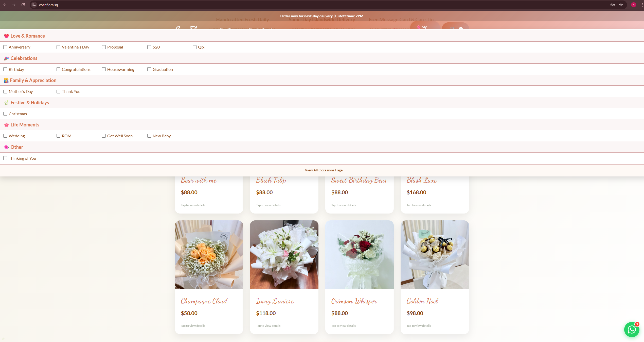
Task: Collapse the Life Moments section
Action: (25, 124)
